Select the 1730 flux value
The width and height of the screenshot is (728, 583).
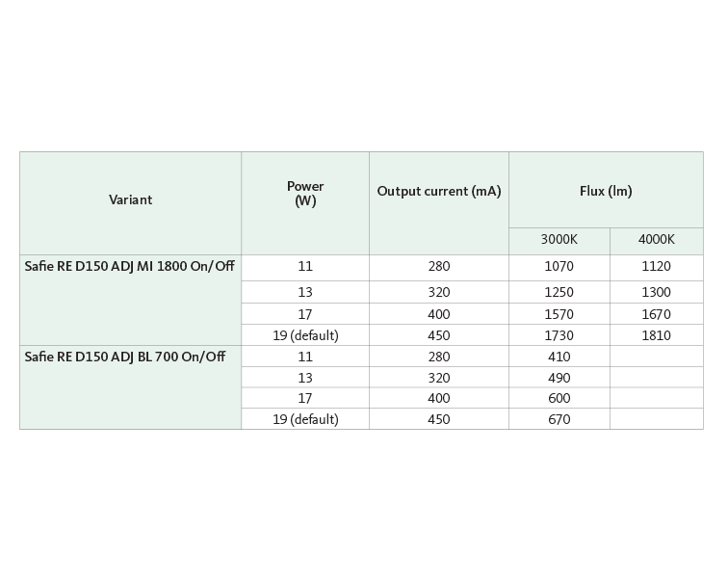(x=559, y=335)
